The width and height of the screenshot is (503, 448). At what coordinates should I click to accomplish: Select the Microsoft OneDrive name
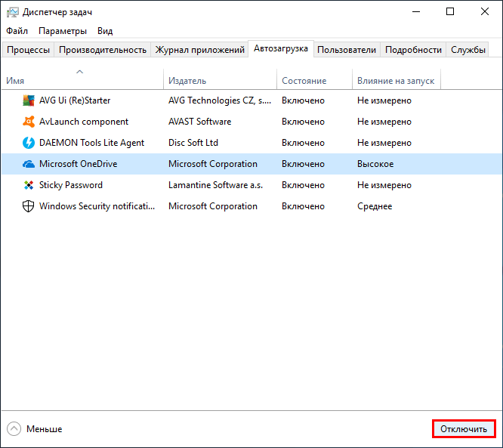click(x=79, y=164)
